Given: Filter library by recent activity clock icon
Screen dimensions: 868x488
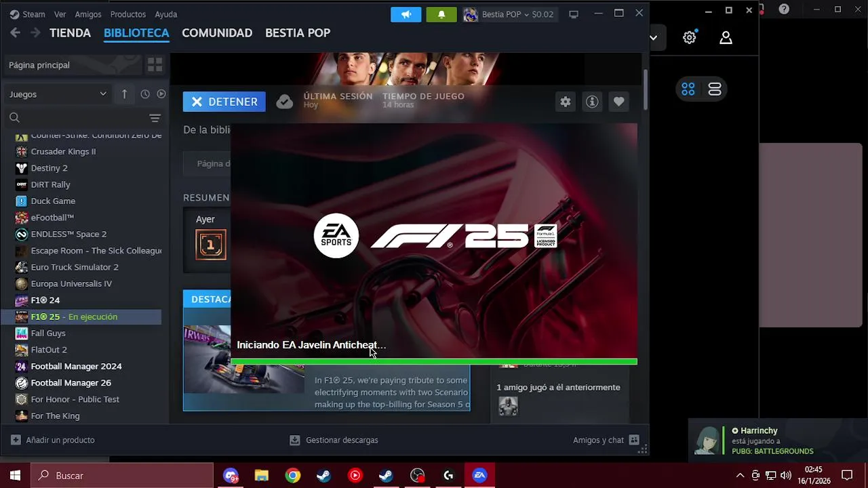Looking at the screenshot, I should [145, 94].
